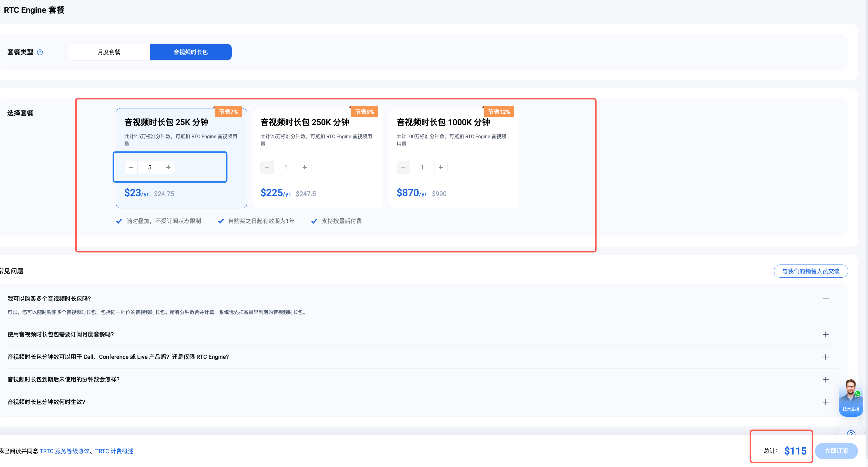Click the 25K package quantity input field
Viewport: 868px width, 467px height.
[150, 167]
